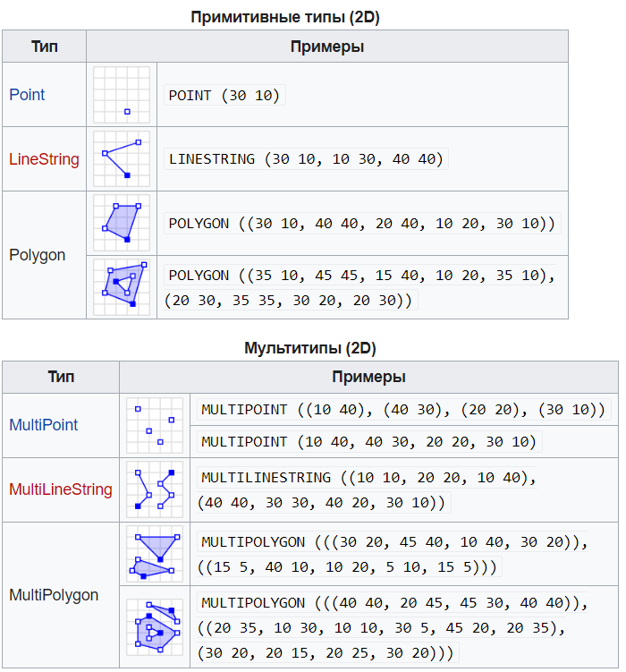Click the Polygon row label text
626x672 pixels.
point(38,255)
